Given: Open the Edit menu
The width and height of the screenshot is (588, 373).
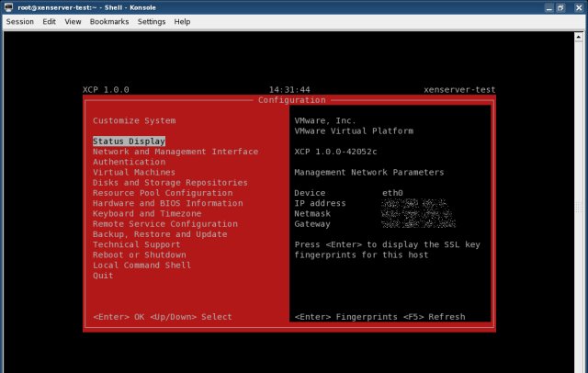Looking at the screenshot, I should coord(49,22).
